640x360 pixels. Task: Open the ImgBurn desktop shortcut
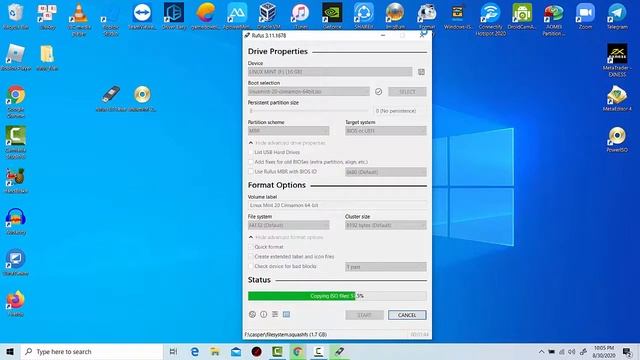395,16
